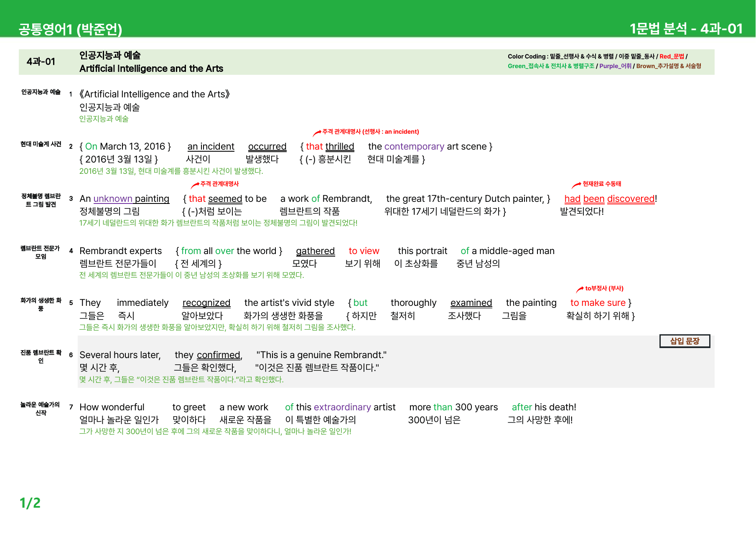Viewport: 756px width, 534px height.
Task: Click the underlined verb 'gathered'
Action: pos(315,251)
